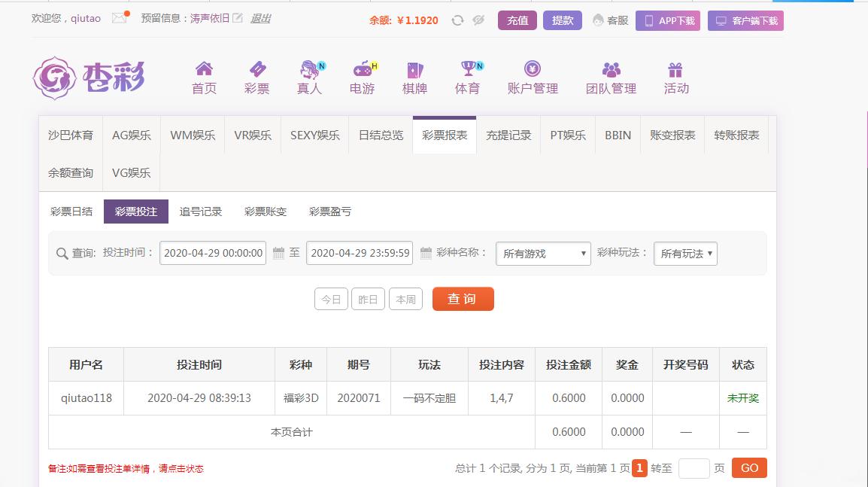
Task: Click the start time field 2020-04-29 00:00:00
Action: [x=213, y=253]
